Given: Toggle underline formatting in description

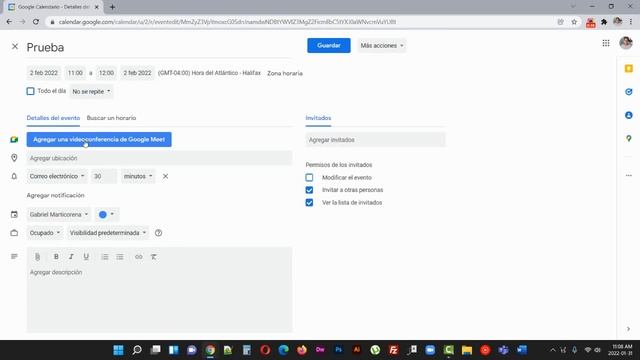Looking at the screenshot, I should coord(86,257).
